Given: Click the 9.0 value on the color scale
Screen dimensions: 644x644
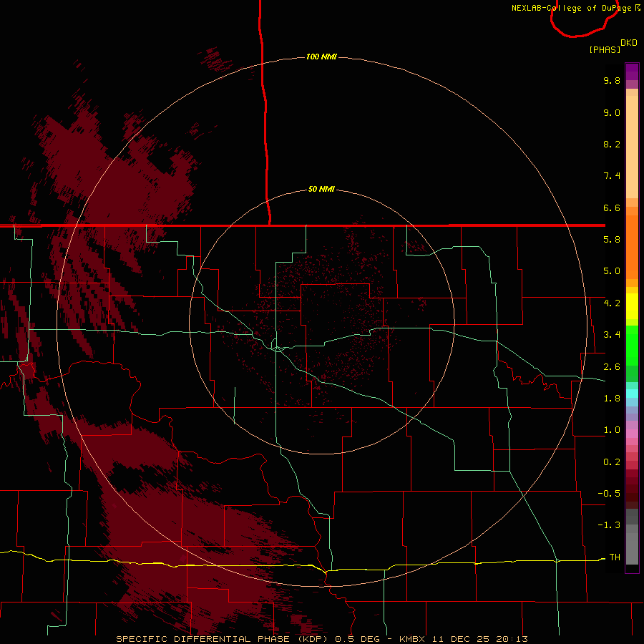Looking at the screenshot, I should click(x=612, y=112).
